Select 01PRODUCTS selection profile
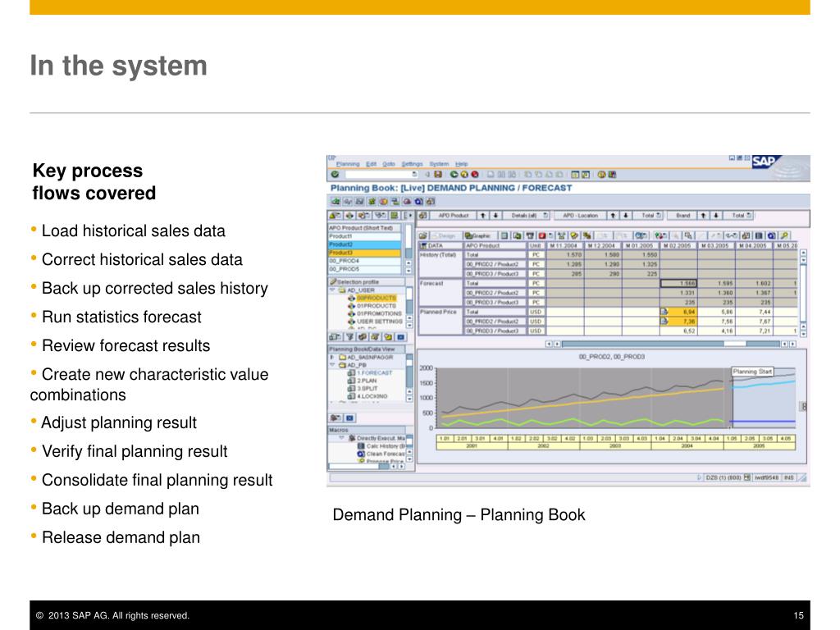840x630 pixels. (x=376, y=306)
